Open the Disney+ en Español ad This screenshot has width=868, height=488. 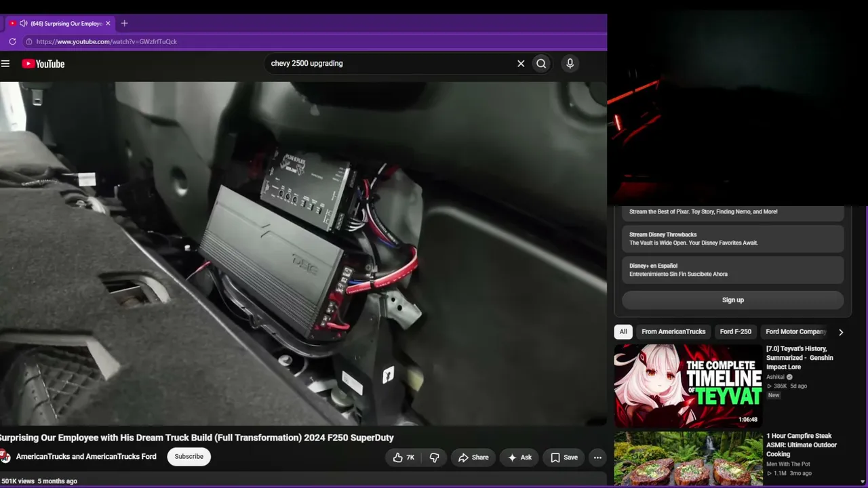[733, 270]
